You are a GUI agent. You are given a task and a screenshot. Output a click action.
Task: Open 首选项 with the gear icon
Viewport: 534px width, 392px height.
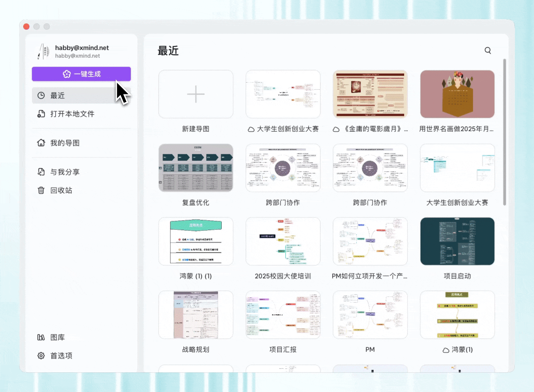point(41,355)
